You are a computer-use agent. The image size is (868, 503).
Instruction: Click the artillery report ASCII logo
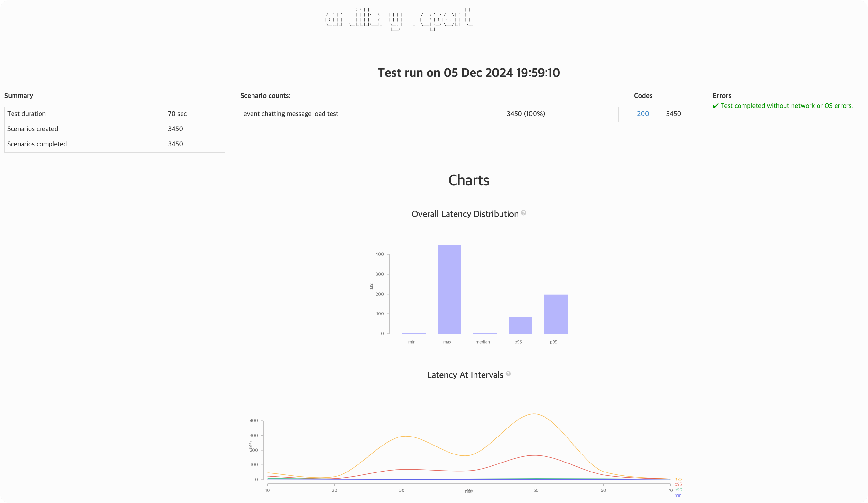pos(400,18)
